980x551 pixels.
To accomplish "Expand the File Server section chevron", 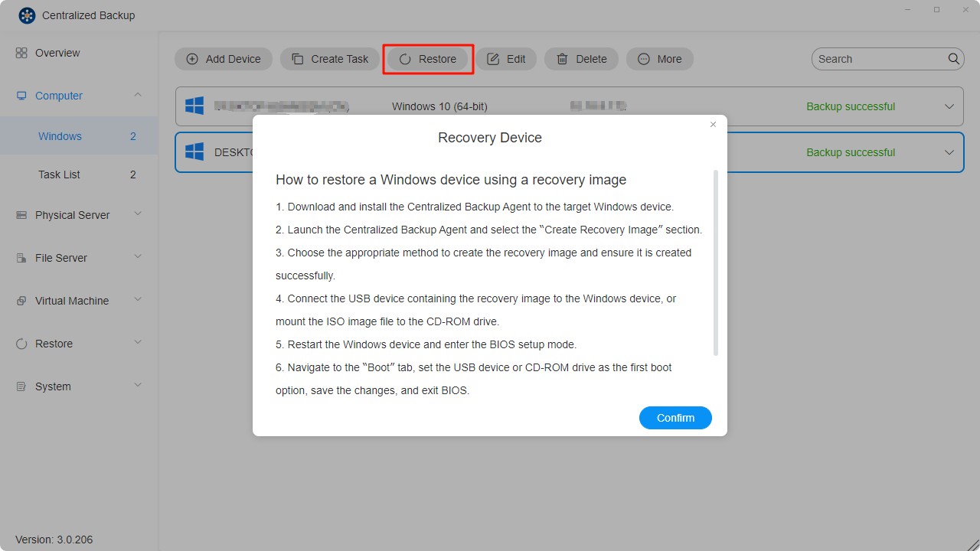I will tap(138, 257).
